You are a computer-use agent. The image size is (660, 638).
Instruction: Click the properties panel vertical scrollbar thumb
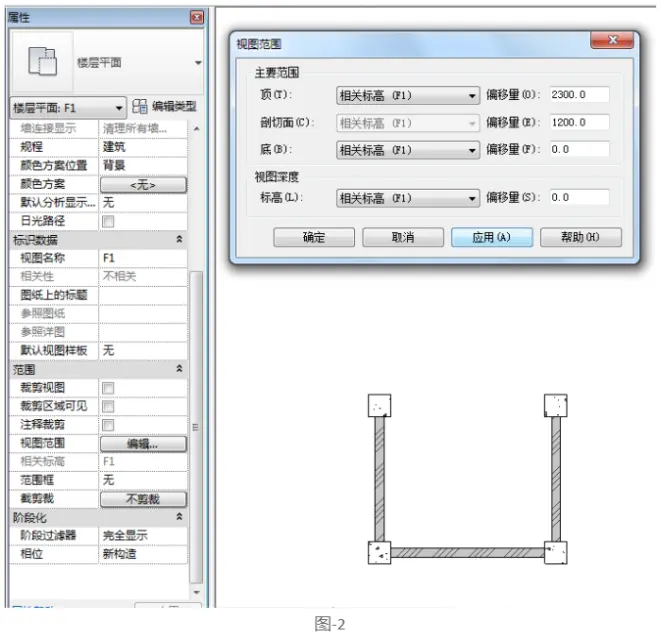click(x=196, y=427)
